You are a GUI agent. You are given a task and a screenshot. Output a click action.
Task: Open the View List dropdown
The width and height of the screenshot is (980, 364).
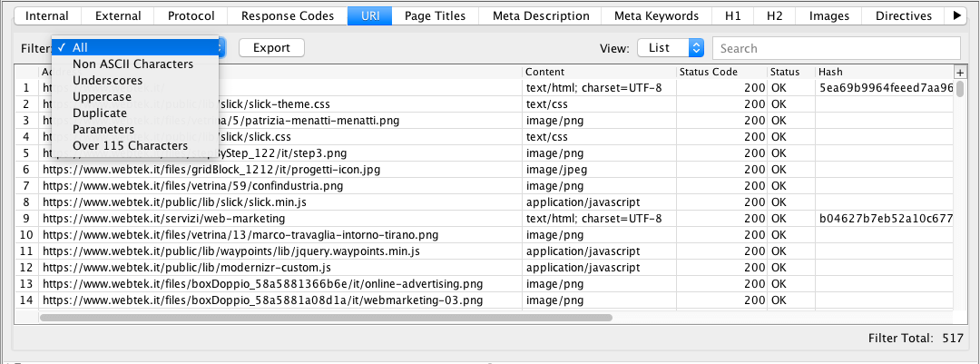671,48
